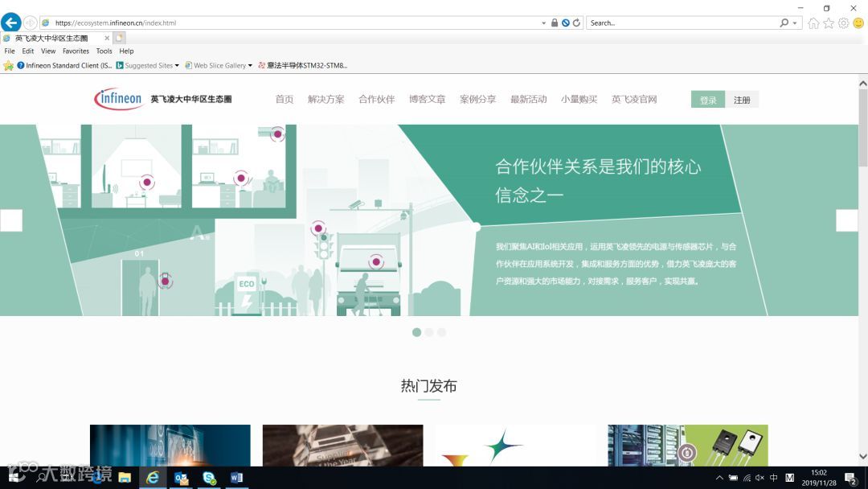Open search provider dropdown arrow
This screenshot has height=489, width=868.
coord(795,23)
